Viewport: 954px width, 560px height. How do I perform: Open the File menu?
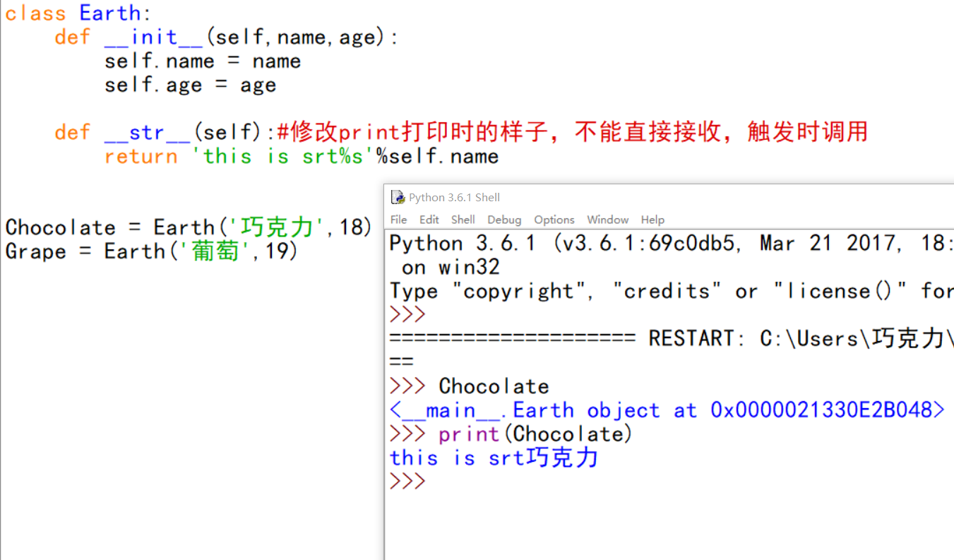398,220
